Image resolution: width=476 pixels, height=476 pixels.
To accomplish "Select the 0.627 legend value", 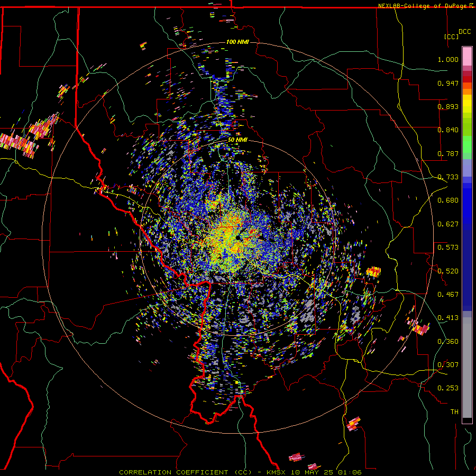I will [x=448, y=224].
